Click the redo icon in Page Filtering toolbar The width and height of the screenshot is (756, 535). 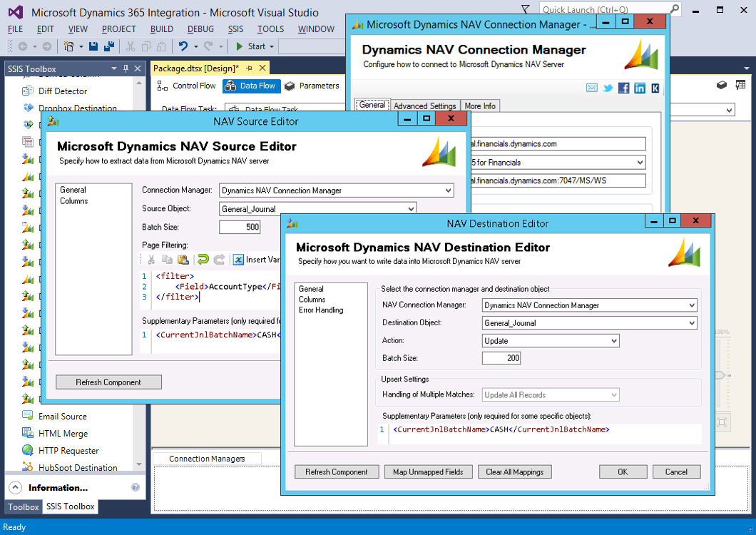click(220, 260)
